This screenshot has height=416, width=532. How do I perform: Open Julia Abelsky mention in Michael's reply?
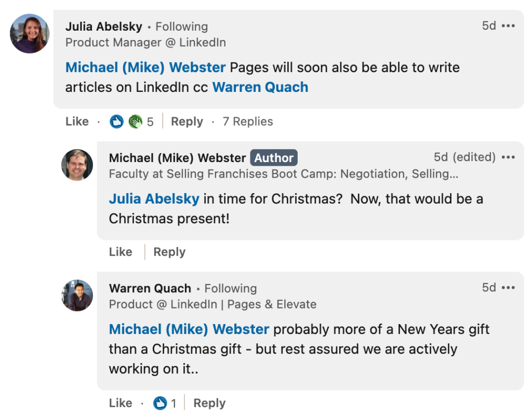click(154, 199)
